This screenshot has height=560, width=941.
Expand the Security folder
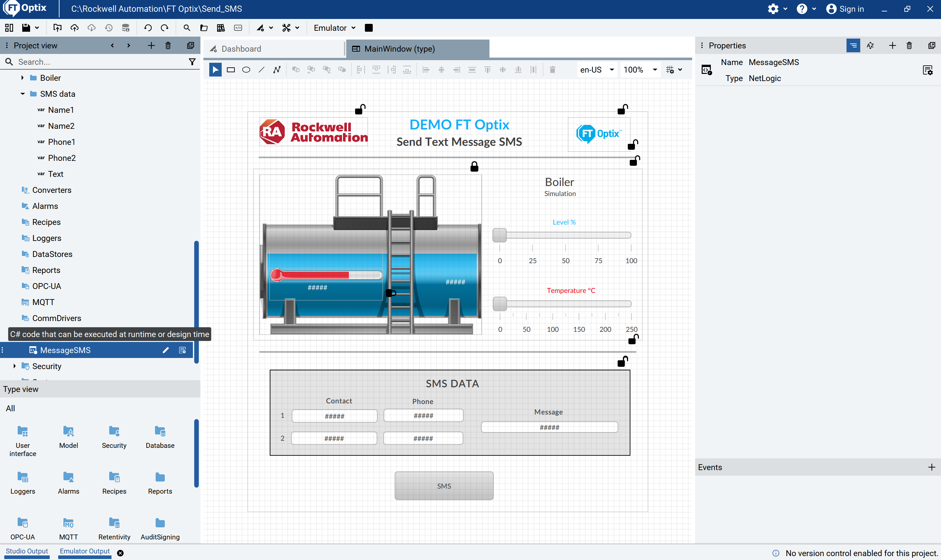click(x=14, y=366)
